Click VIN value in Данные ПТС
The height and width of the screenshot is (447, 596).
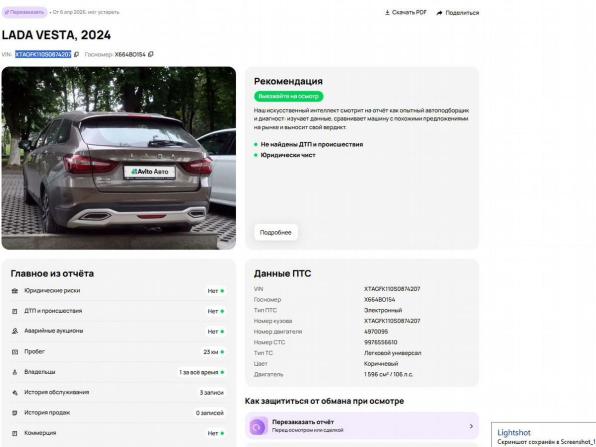point(392,289)
